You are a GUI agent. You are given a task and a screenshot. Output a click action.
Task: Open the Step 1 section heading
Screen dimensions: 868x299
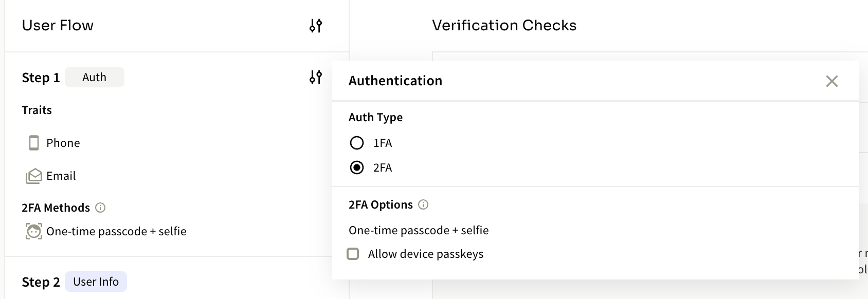41,78
